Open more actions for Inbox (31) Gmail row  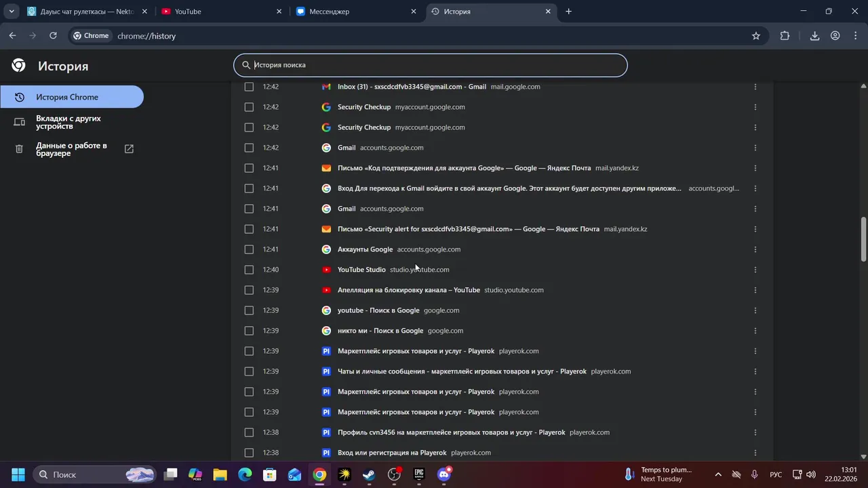755,87
